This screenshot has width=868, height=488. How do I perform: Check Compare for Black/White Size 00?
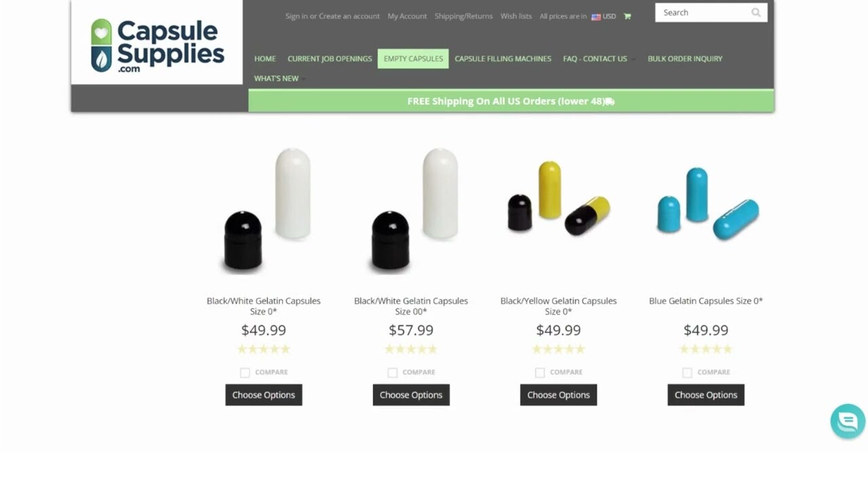tap(392, 372)
